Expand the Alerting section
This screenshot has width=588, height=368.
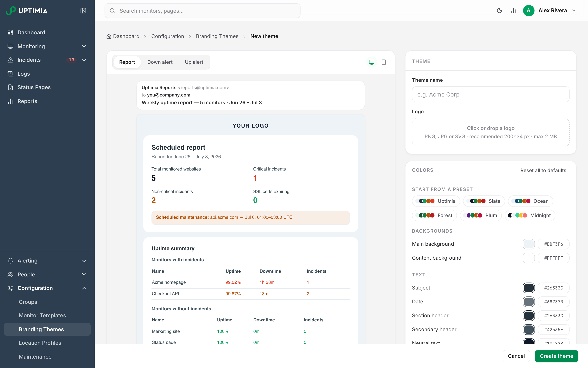[x=84, y=261]
